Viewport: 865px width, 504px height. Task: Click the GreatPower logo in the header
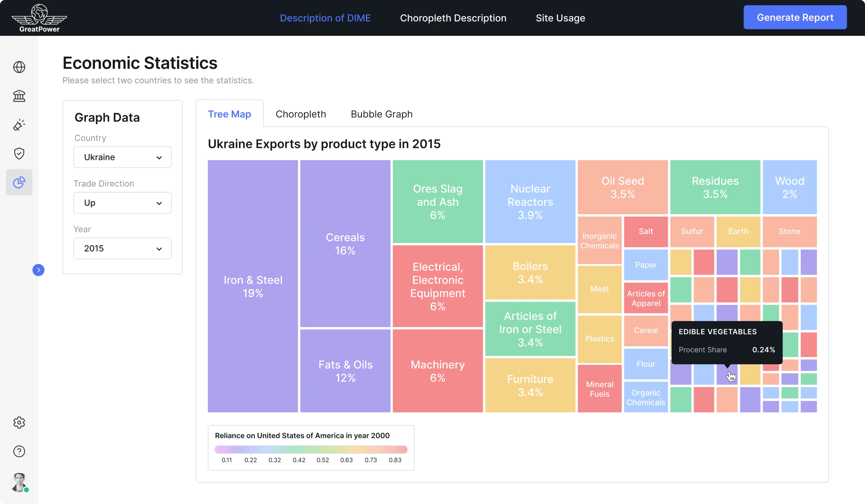39,18
